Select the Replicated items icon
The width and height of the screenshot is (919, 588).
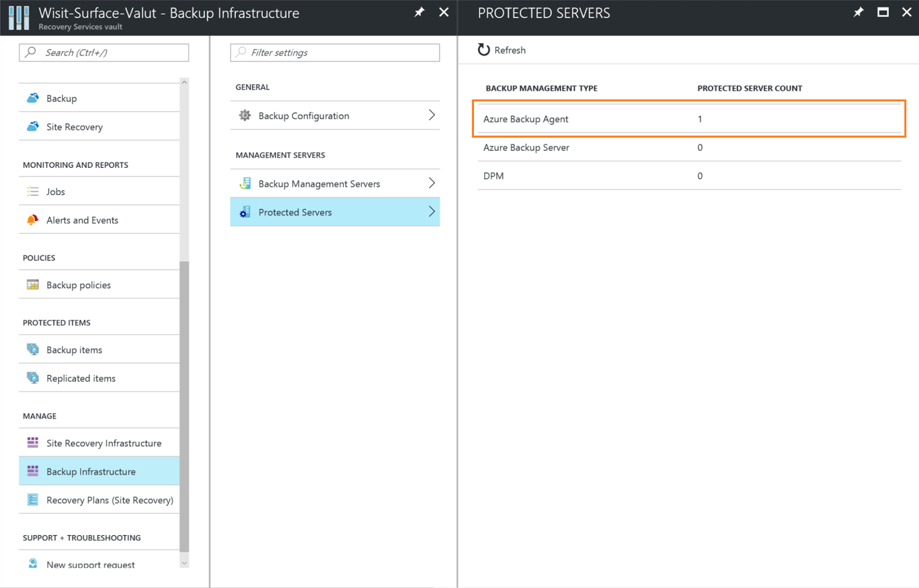coord(33,378)
